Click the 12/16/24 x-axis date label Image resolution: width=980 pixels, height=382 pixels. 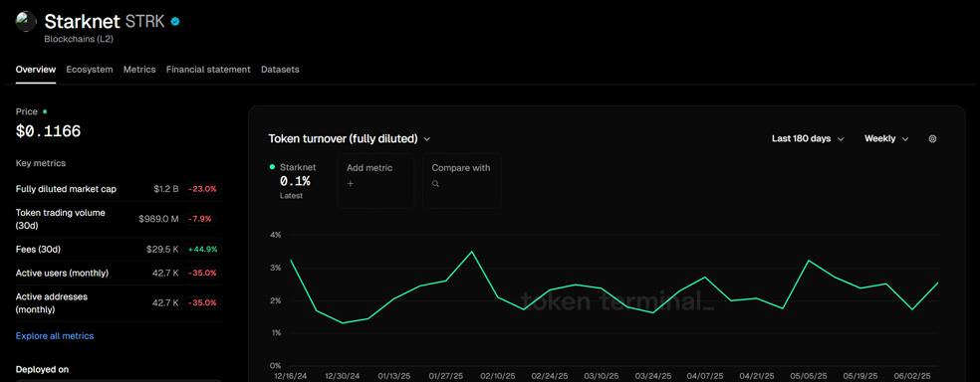click(291, 376)
